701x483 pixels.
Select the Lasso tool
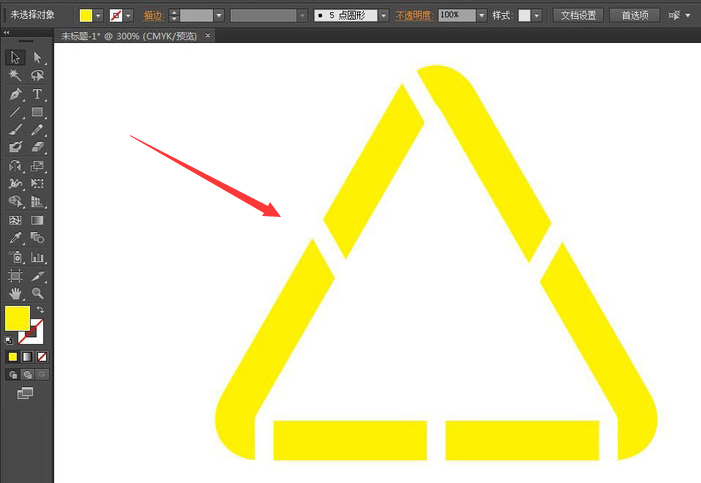[37, 75]
